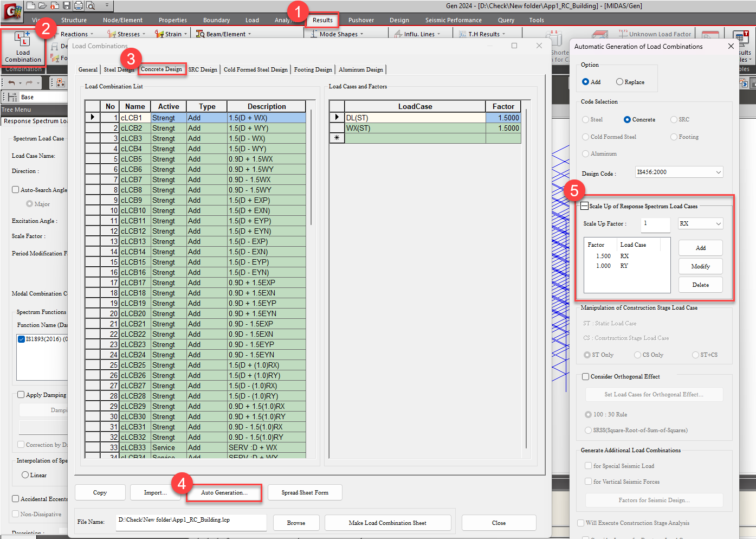Click Add in the scale up section
756x539 pixels.
pyautogui.click(x=701, y=248)
